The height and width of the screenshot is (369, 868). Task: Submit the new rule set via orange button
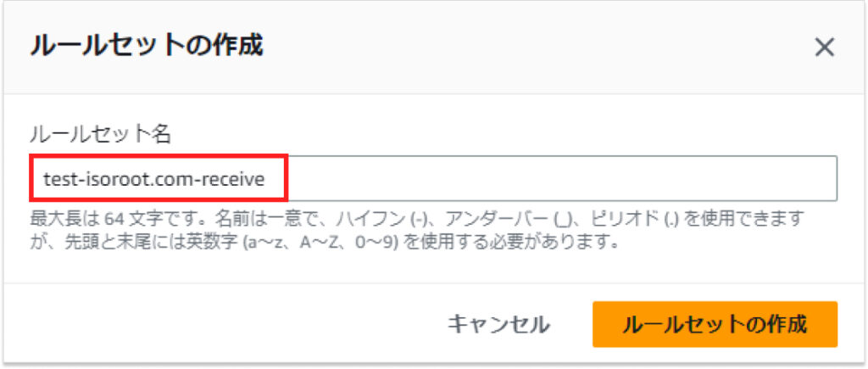pyautogui.click(x=715, y=324)
